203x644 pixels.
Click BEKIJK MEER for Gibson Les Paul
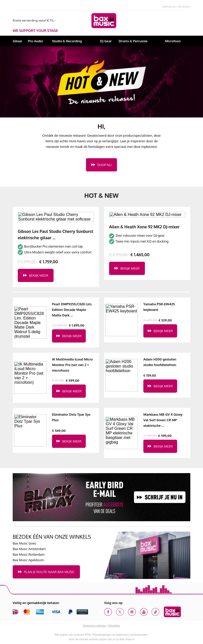click(x=36, y=275)
